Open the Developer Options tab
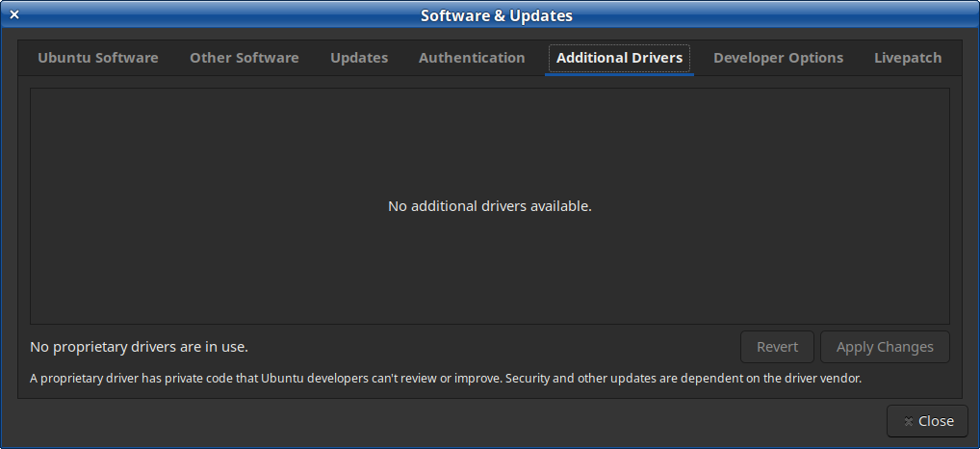 pyautogui.click(x=779, y=58)
